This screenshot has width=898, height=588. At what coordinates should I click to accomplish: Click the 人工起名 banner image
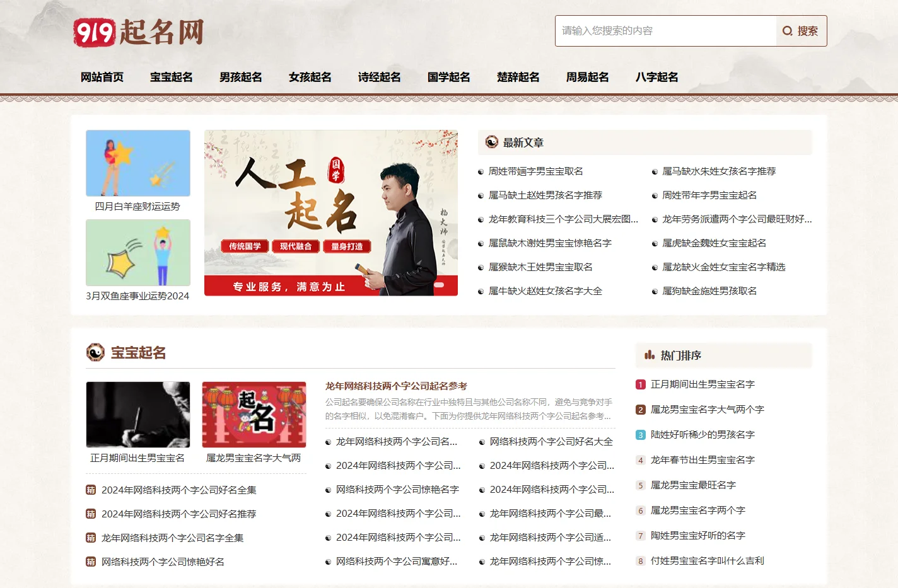[331, 213]
